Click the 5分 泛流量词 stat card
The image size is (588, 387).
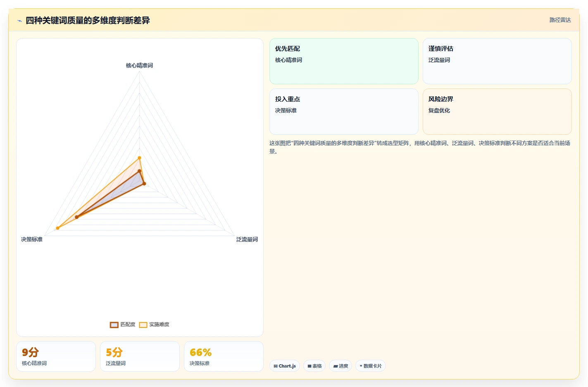140,356
